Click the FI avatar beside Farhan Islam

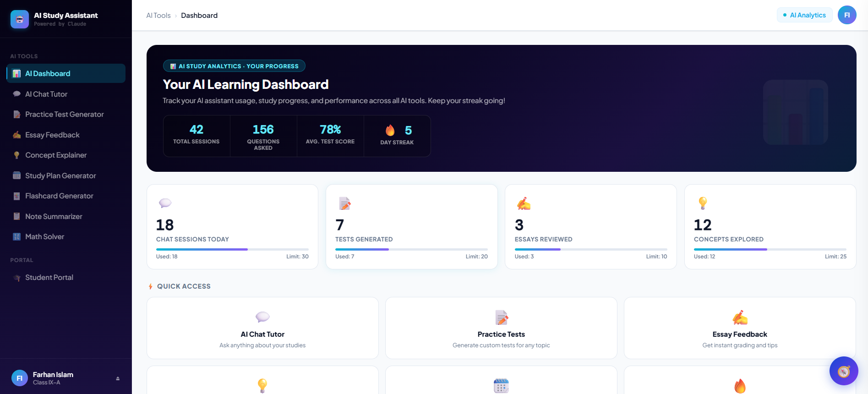(20, 378)
